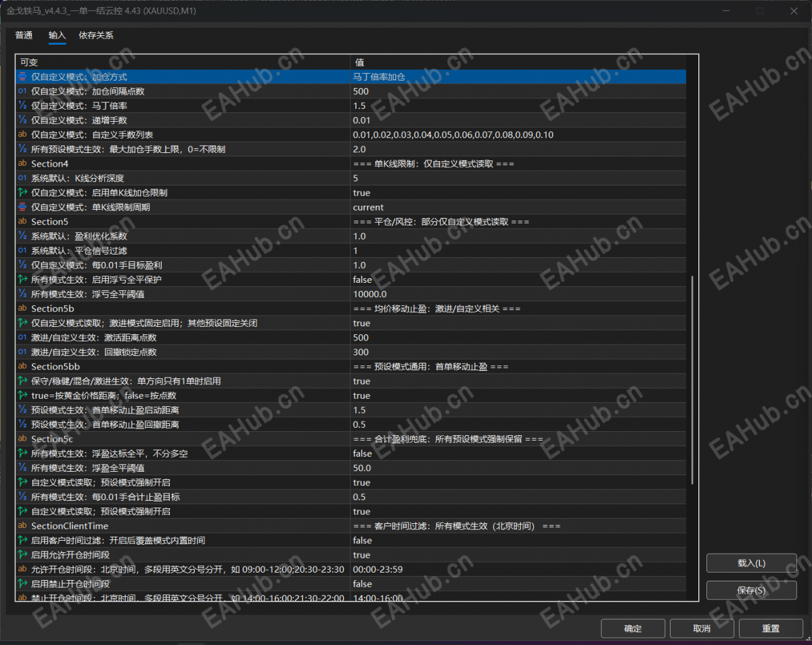Click the enum icon beside 加仓方式 row
Image resolution: width=812 pixels, height=645 pixels.
[22, 77]
